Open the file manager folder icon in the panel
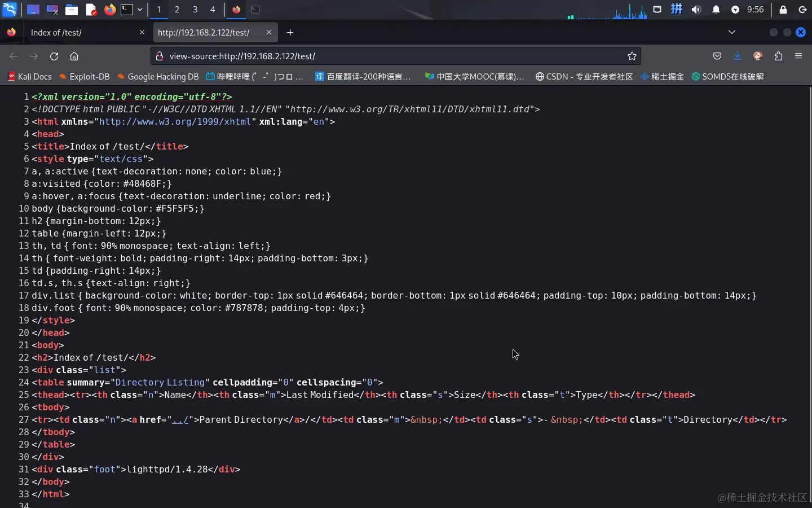The image size is (812, 508). [71, 10]
